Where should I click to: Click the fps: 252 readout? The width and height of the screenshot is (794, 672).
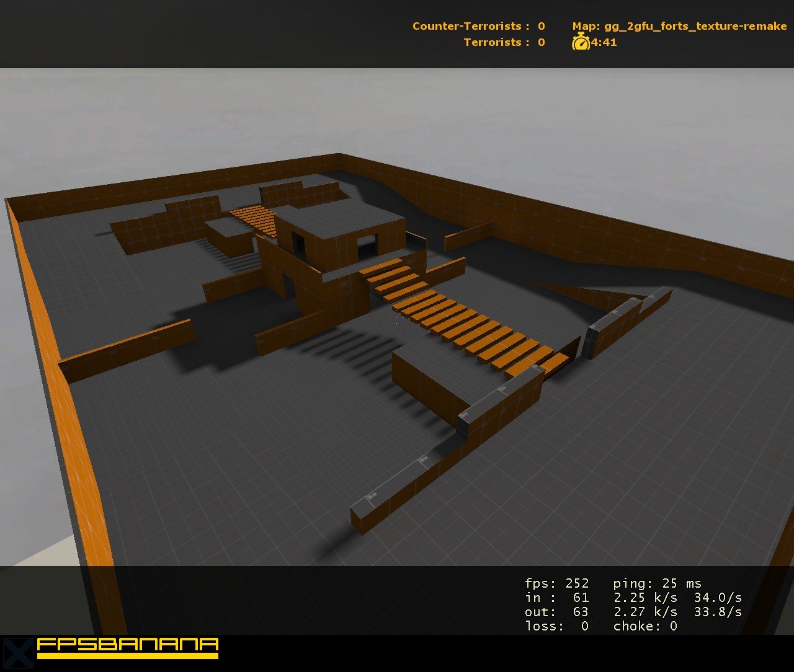pos(556,583)
